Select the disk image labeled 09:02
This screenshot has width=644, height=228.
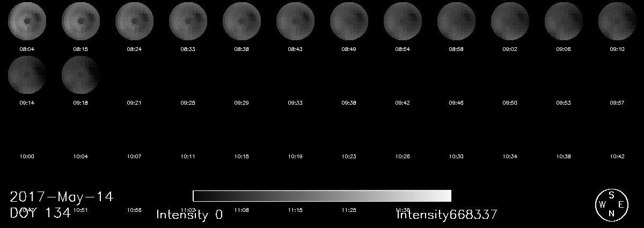(x=510, y=21)
